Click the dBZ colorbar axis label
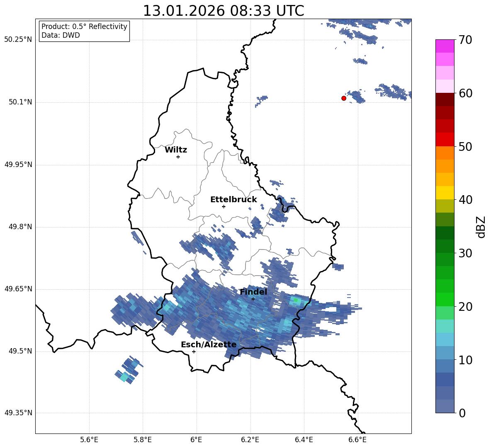491x448 pixels. click(x=481, y=227)
